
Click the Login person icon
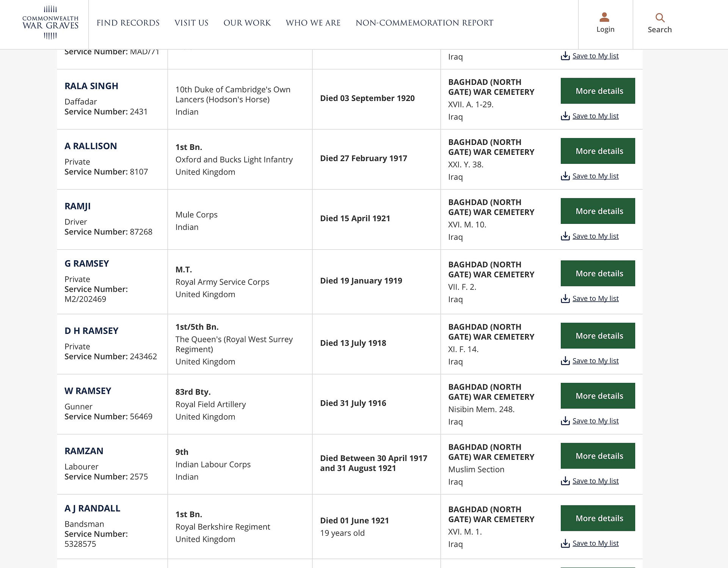point(604,17)
